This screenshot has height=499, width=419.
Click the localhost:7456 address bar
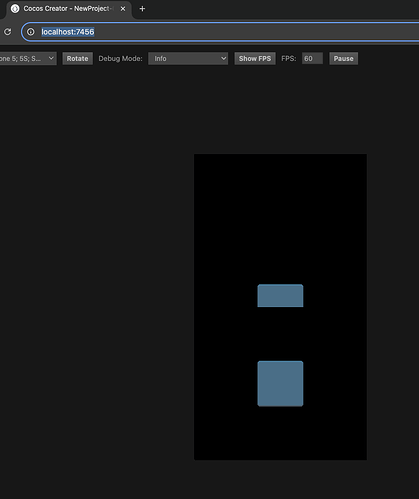click(x=220, y=32)
